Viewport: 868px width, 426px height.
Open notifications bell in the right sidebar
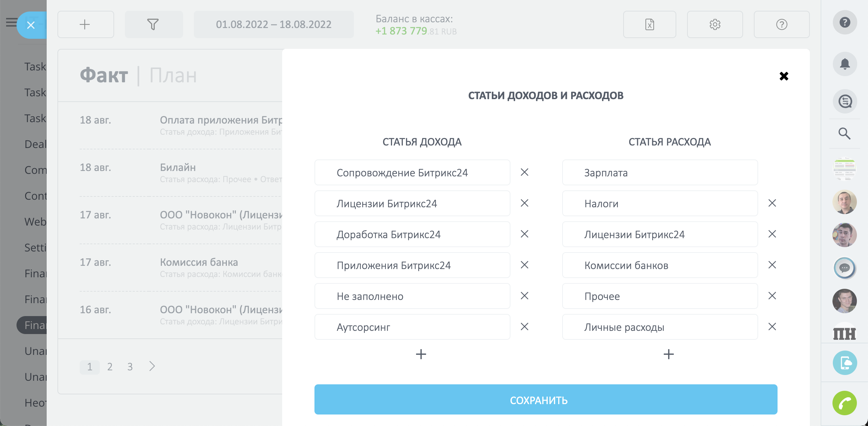tap(845, 64)
